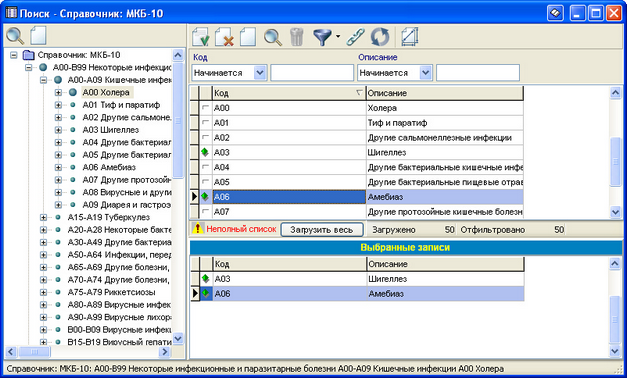Select A20-A28 Некоторые tree item
This screenshot has height=378, width=627.
(x=119, y=230)
